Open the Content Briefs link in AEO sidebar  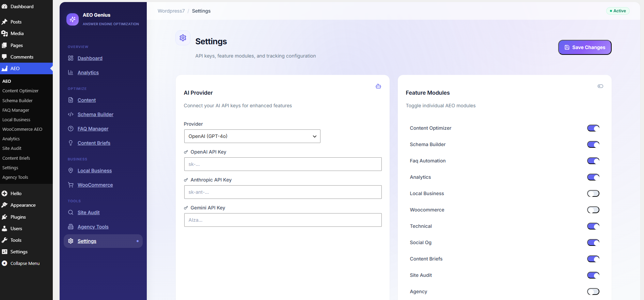point(94,143)
